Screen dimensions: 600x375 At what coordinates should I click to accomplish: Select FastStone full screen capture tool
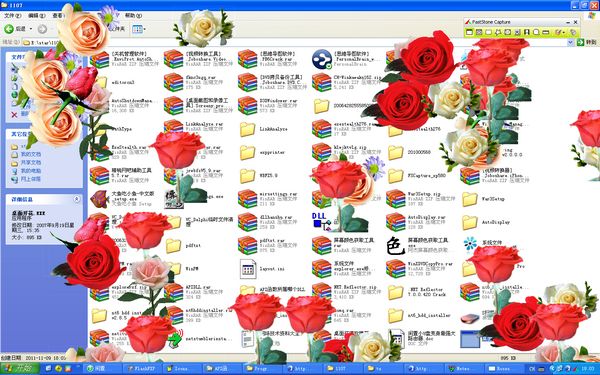[507, 33]
